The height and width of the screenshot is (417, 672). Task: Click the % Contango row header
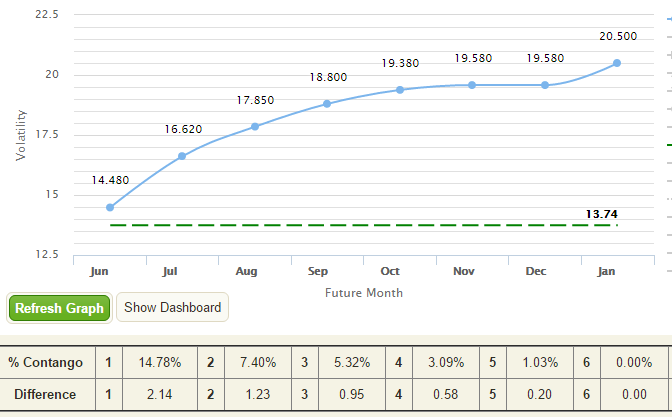pos(45,363)
